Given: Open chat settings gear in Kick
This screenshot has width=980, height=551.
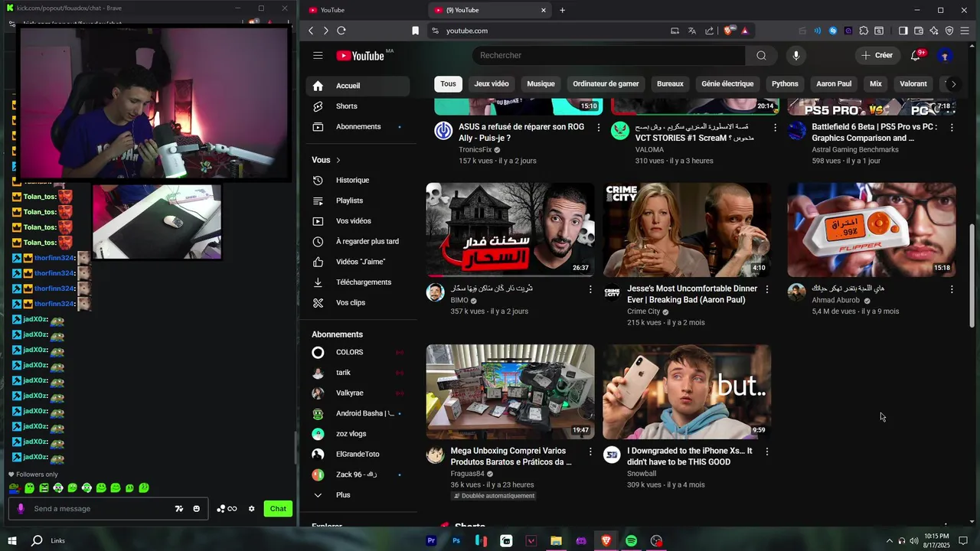Looking at the screenshot, I should coord(251,509).
